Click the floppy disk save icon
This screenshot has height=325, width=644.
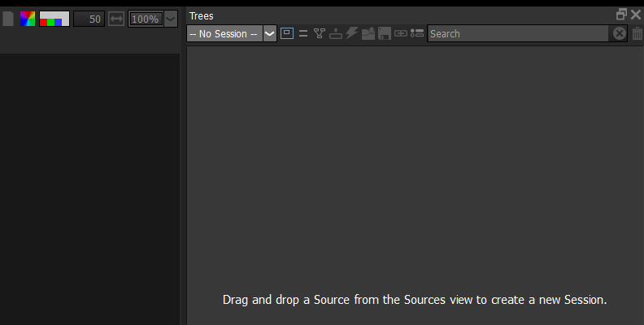click(x=385, y=33)
